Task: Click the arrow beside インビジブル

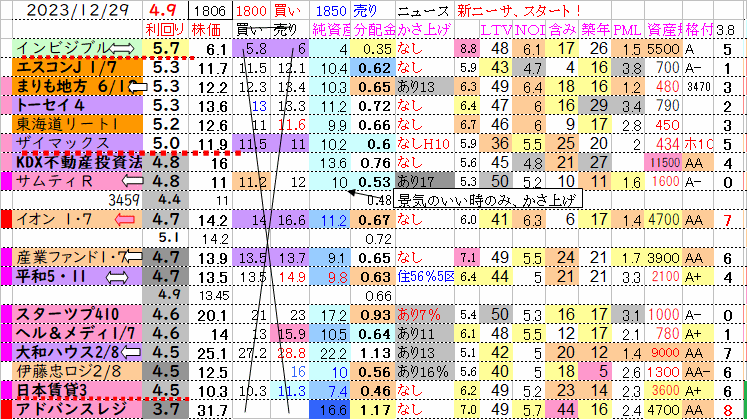Action: 124,48
